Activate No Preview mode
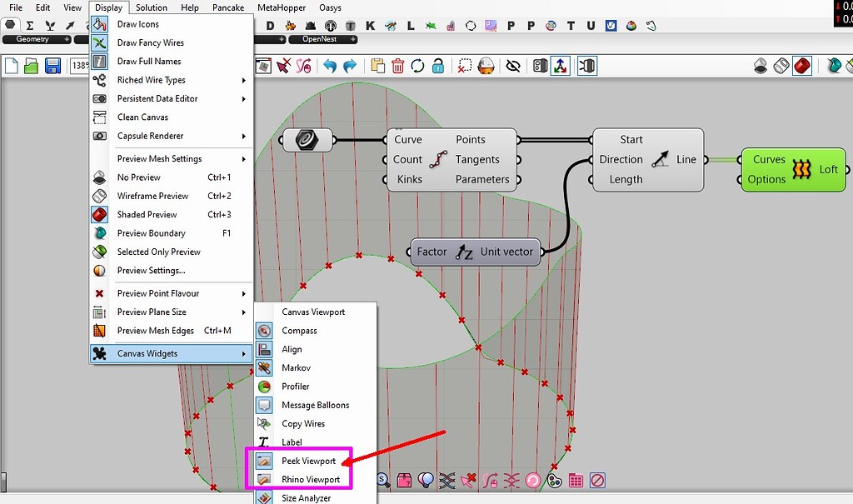853x504 pixels. coord(139,177)
